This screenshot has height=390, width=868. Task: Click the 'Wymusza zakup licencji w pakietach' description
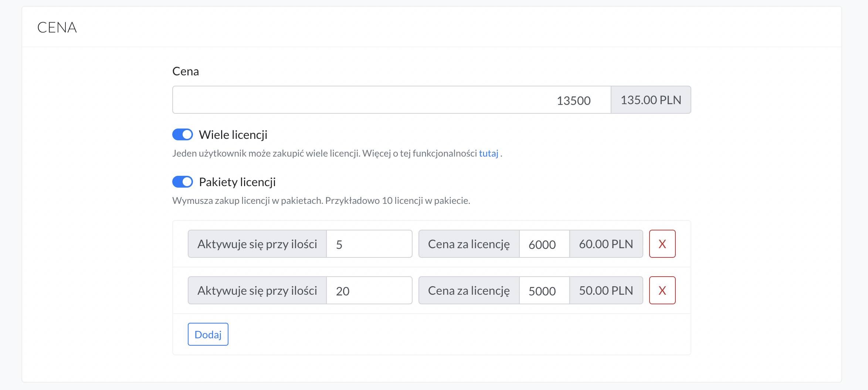pyautogui.click(x=321, y=201)
